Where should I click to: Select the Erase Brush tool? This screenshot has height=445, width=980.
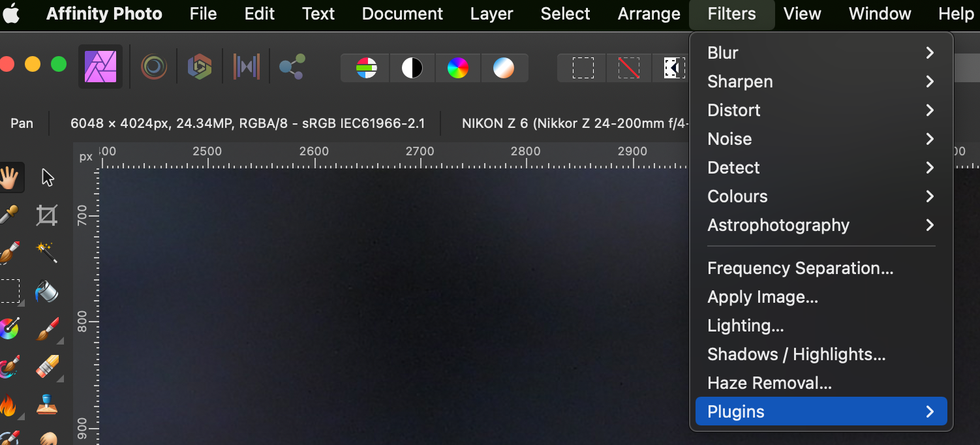[47, 367]
